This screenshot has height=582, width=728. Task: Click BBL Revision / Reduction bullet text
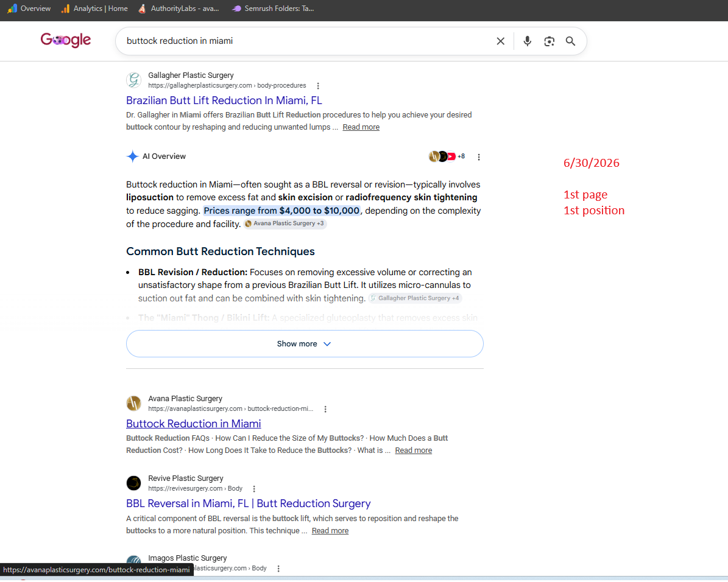[305, 285]
